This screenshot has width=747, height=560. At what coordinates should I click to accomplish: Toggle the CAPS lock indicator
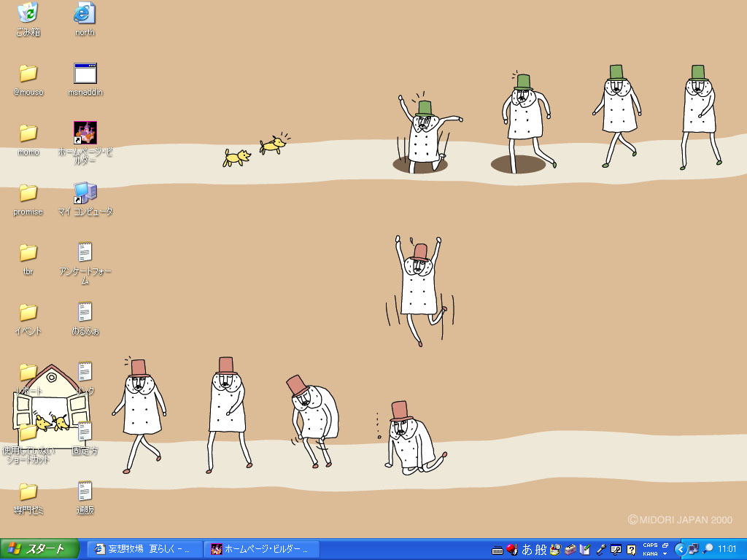coord(650,545)
